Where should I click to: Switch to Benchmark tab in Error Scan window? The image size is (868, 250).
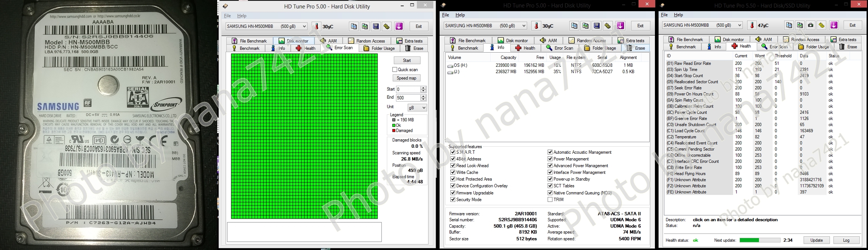[x=246, y=48]
